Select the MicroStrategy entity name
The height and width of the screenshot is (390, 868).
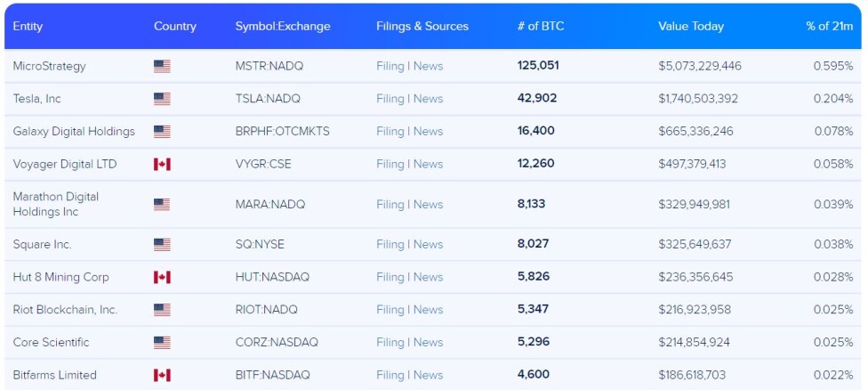[49, 66]
